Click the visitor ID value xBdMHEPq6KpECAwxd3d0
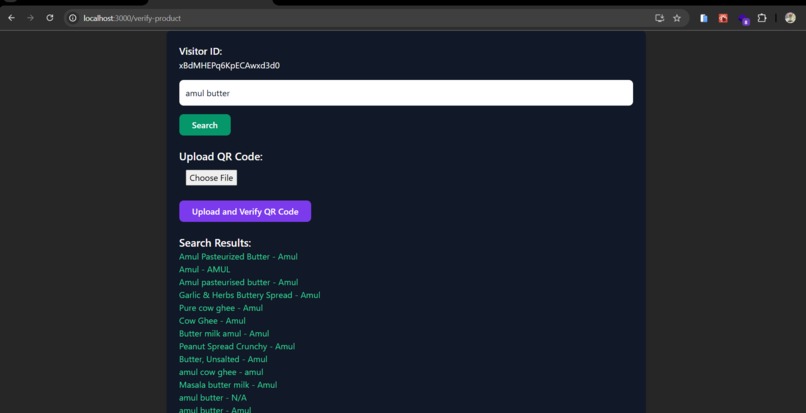806x413 pixels. point(229,66)
